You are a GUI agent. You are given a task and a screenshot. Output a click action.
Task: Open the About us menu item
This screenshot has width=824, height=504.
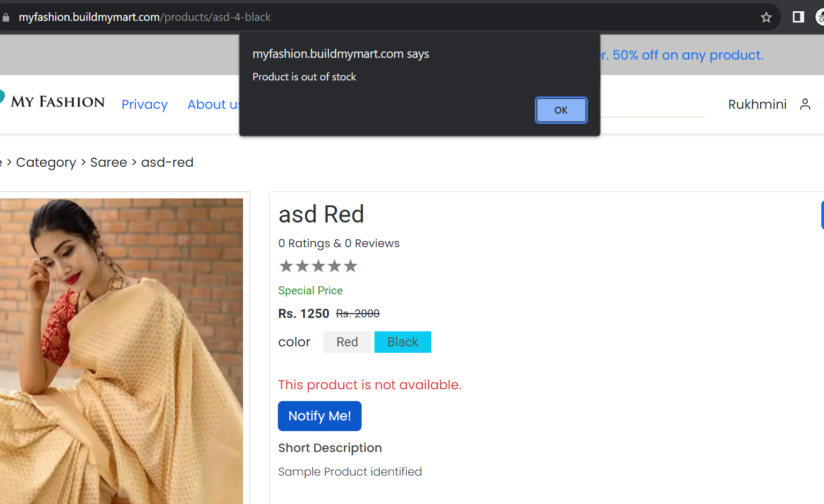coord(213,105)
